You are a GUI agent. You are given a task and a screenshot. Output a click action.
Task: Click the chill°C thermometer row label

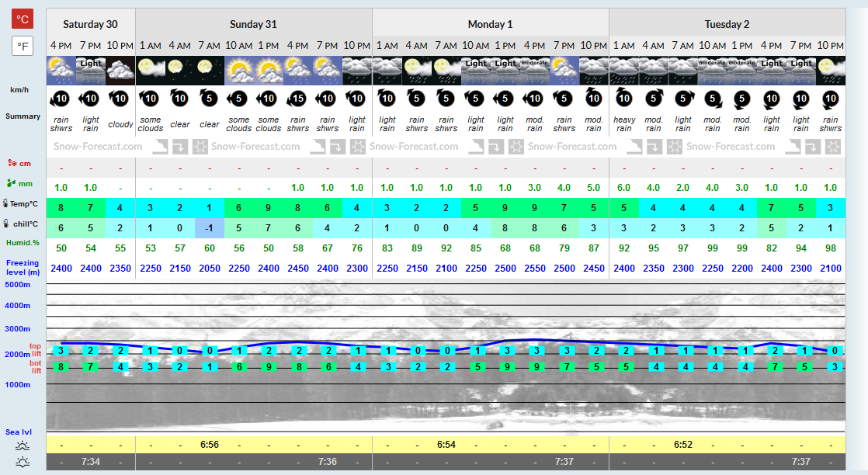[x=20, y=224]
